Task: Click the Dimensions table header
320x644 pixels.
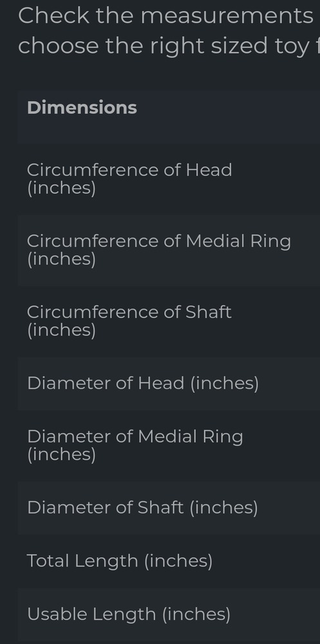Action: 82,108
